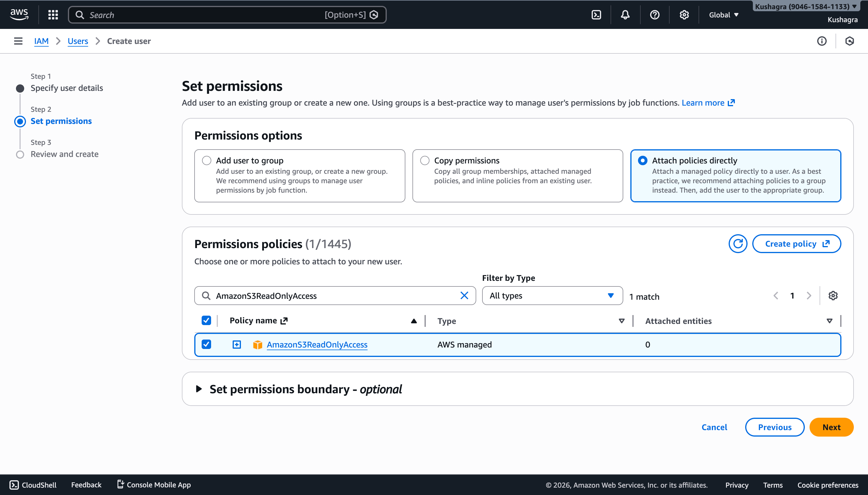This screenshot has width=868, height=495.
Task: Click the Attached entities value 0
Action: click(x=647, y=344)
